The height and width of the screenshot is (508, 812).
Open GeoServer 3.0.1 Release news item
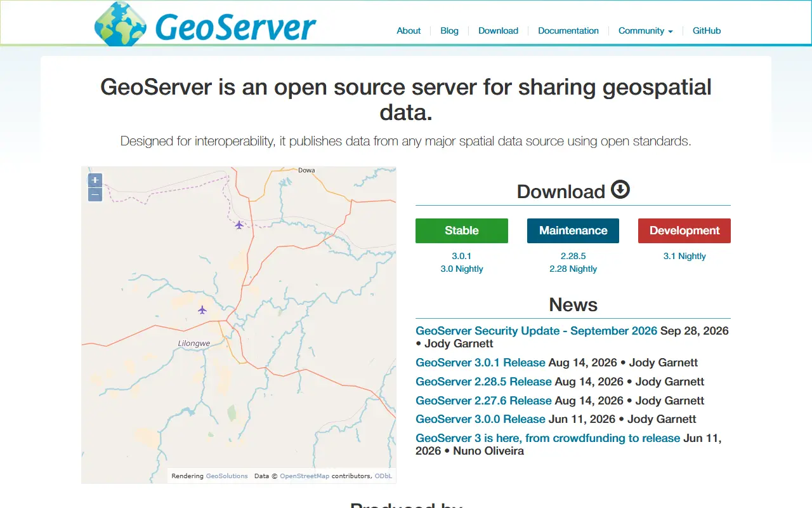480,363
